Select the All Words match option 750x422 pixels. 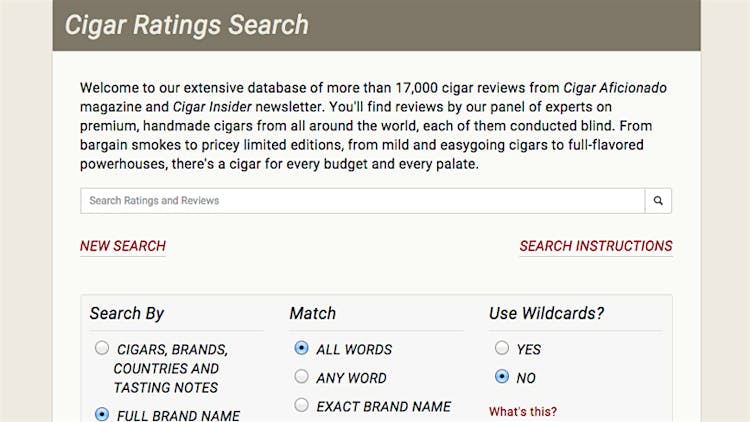click(x=302, y=349)
